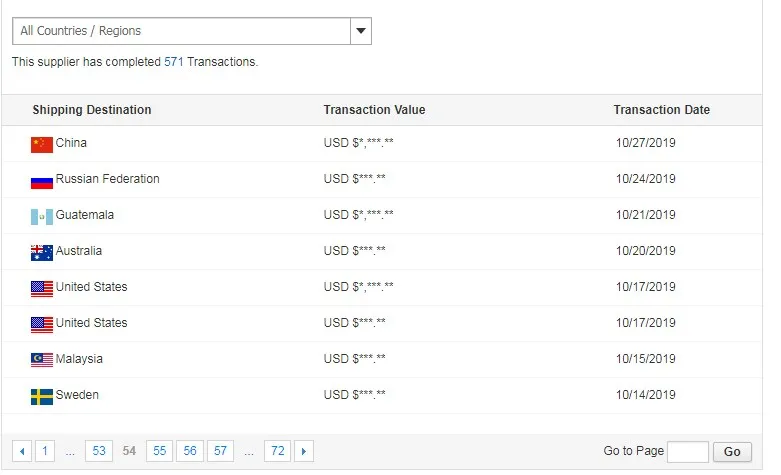Open the 571 transactions link
Viewport: 781px width, 475px height.
click(174, 62)
